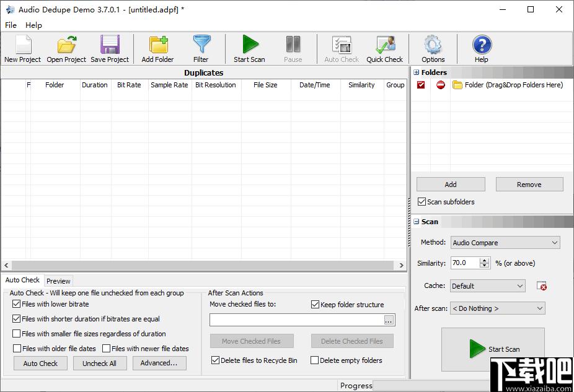Click the red remove icon in folder row
Screen dimensions: 574x392
pos(440,85)
